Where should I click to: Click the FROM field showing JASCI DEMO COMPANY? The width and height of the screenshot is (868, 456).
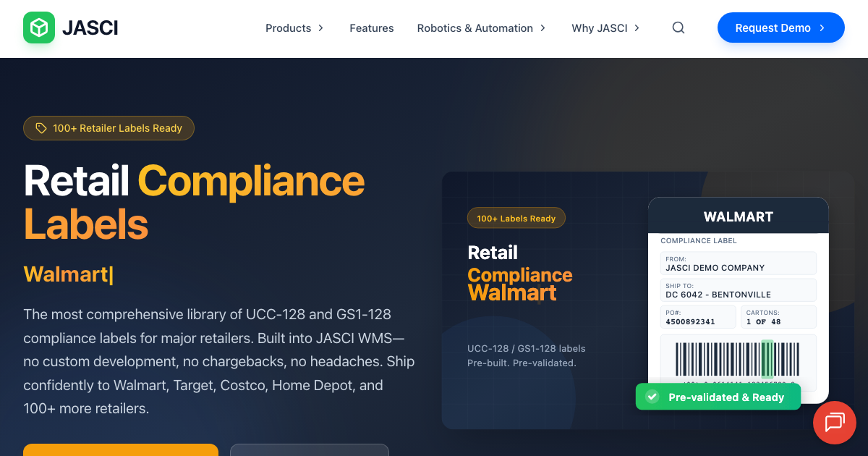(738, 263)
